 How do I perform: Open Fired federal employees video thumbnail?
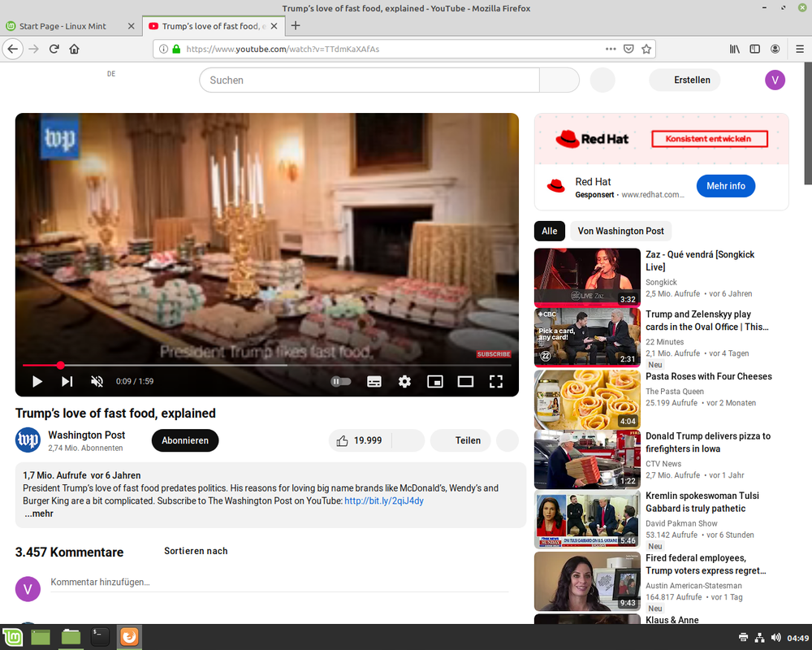[587, 581]
